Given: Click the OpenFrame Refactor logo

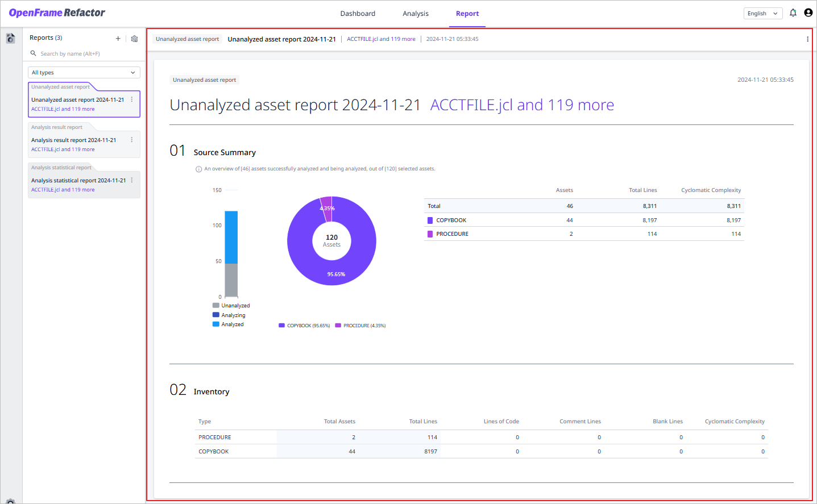Looking at the screenshot, I should [x=57, y=13].
